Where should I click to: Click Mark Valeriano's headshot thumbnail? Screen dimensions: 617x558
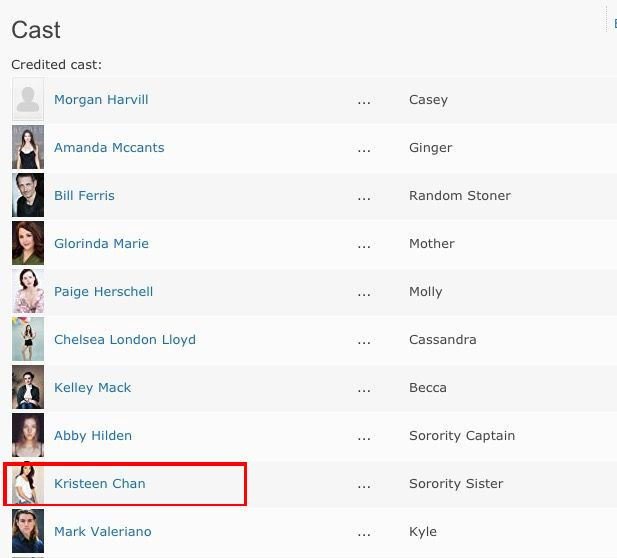coord(28,532)
